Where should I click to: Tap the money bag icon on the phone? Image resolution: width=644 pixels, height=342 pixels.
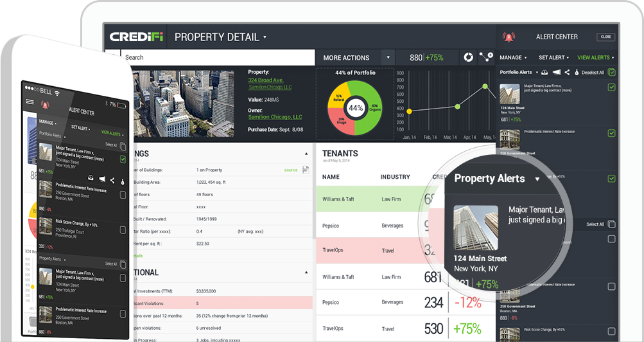123,181
